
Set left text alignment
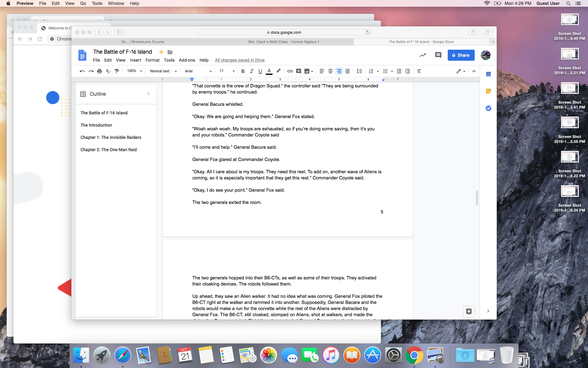tap(322, 71)
